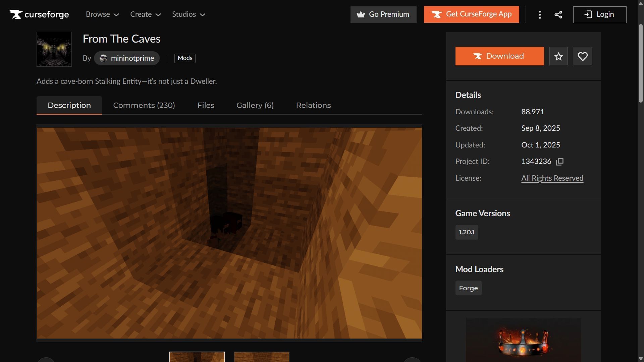Image resolution: width=644 pixels, height=362 pixels.
Task: Select the second gallery thumbnail
Action: 262,357
